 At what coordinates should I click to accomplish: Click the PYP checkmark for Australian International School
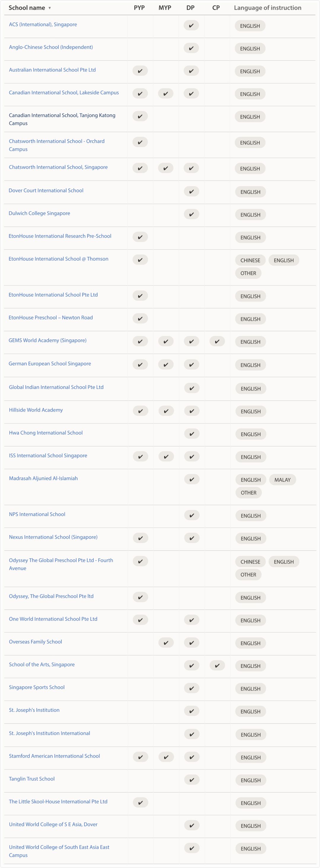pos(140,71)
